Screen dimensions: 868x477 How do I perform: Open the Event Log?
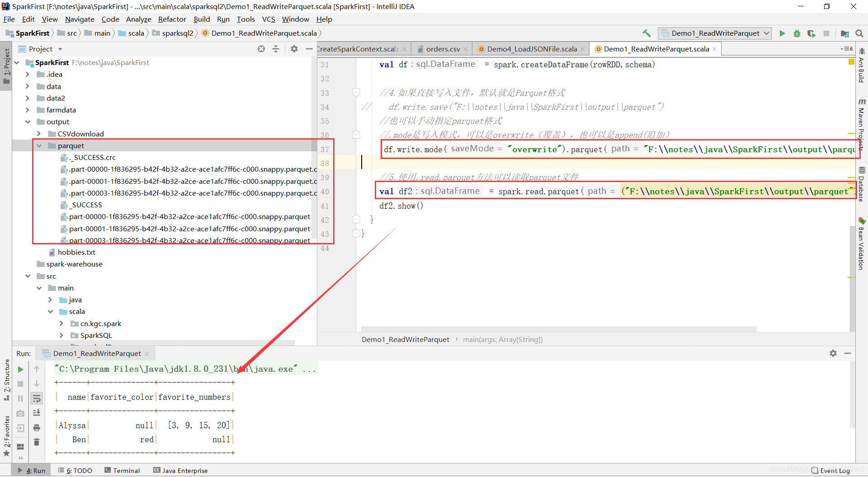831,471
